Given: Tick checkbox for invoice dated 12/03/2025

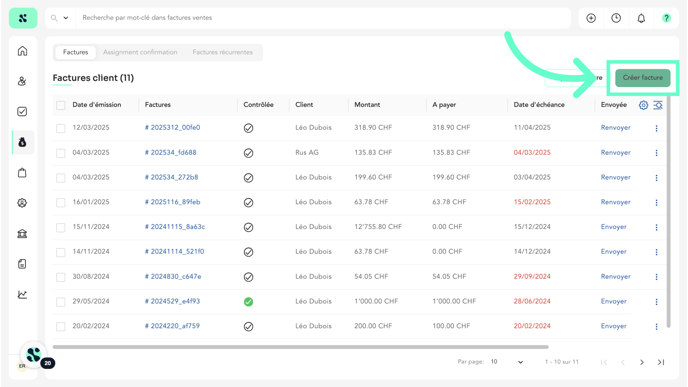Looking at the screenshot, I should tap(61, 128).
